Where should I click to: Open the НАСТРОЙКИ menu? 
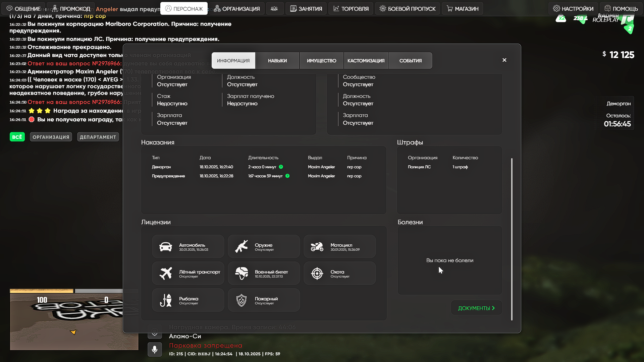click(x=573, y=9)
